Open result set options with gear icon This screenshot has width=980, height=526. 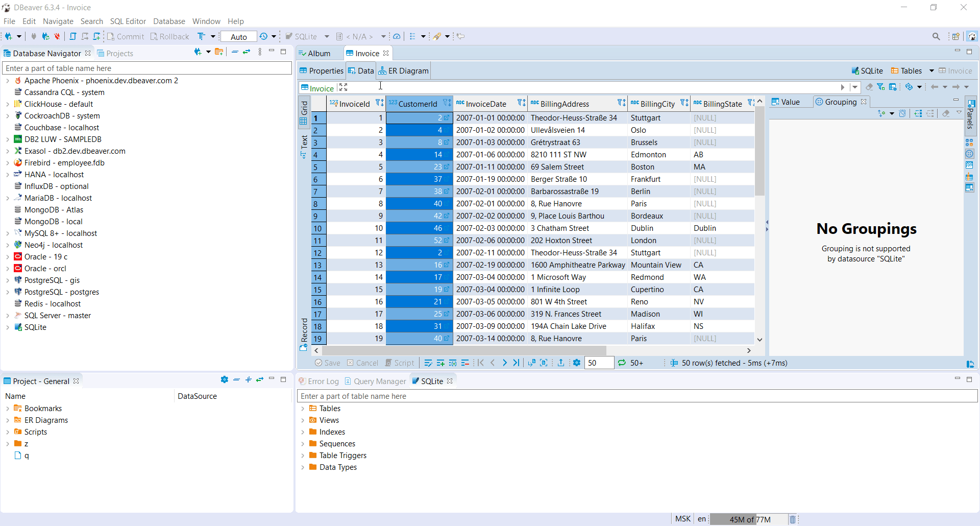[x=577, y=363]
